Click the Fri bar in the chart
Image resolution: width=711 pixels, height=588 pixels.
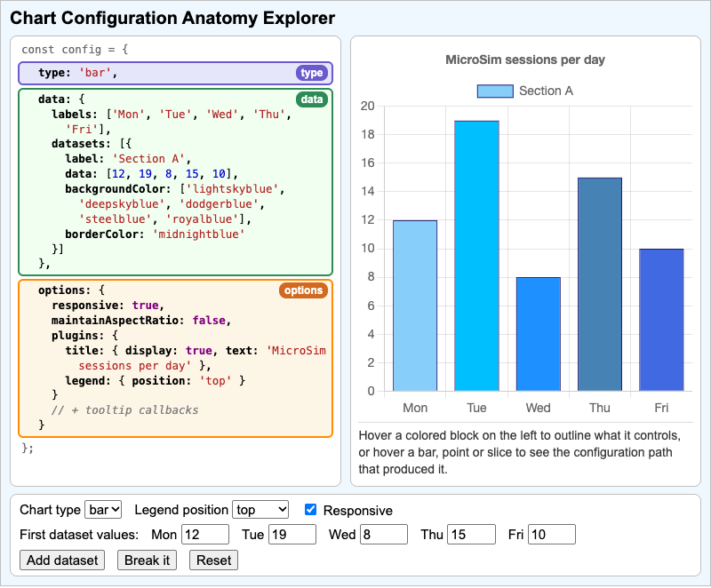click(661, 320)
